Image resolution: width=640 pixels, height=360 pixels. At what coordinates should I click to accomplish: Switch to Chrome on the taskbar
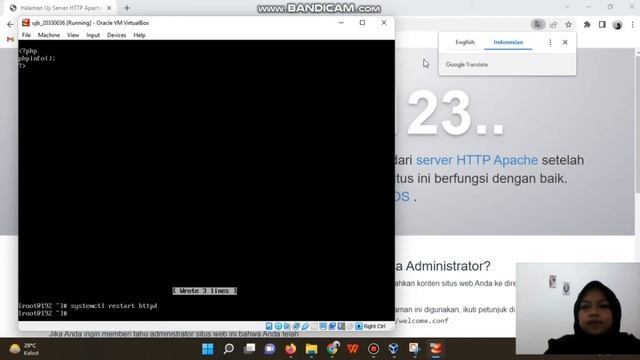tap(332, 349)
